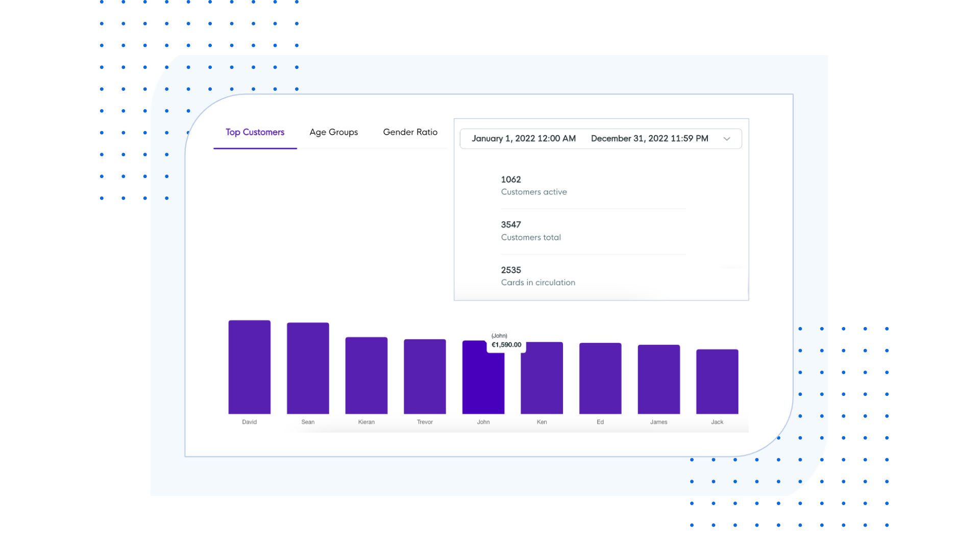
Task: Click the 3547 Customers total stat
Action: click(531, 231)
